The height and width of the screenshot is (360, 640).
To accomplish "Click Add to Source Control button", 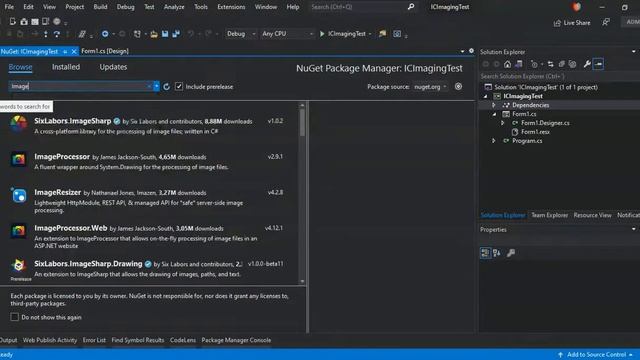I will click(x=596, y=354).
